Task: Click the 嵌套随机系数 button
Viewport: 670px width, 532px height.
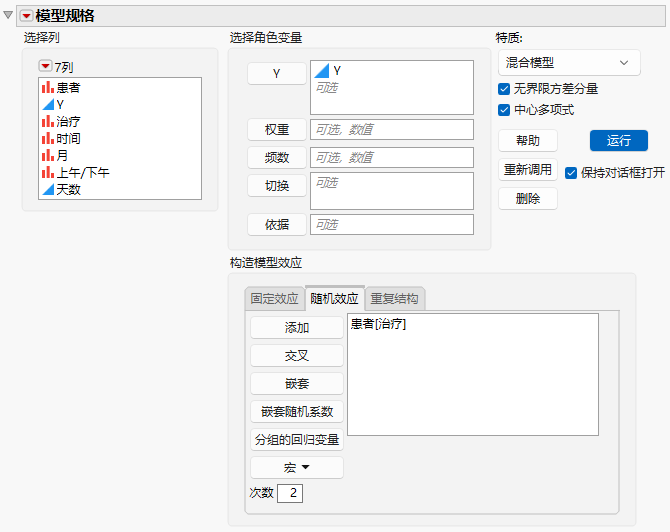Action: click(297, 412)
